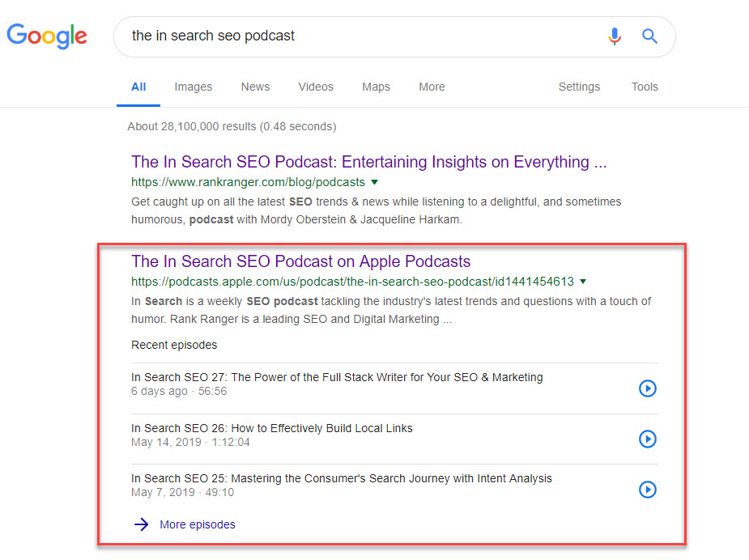Play In Search SEO 25 episode
This screenshot has width=749, height=560.
coord(647,490)
